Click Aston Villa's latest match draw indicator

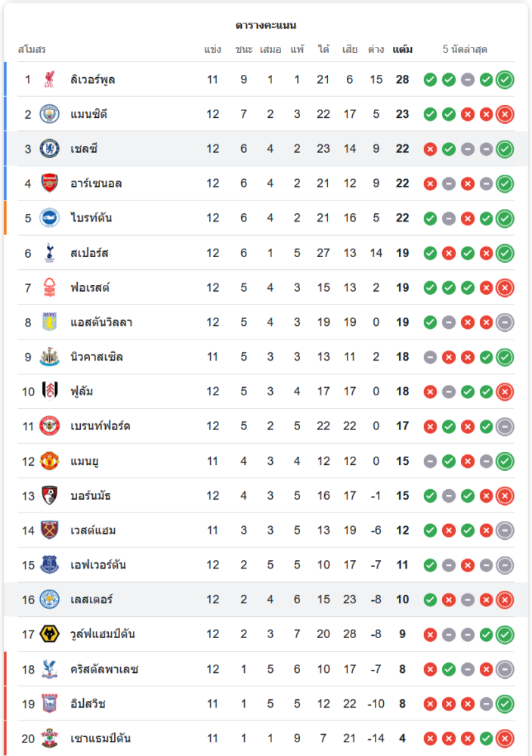point(505,323)
